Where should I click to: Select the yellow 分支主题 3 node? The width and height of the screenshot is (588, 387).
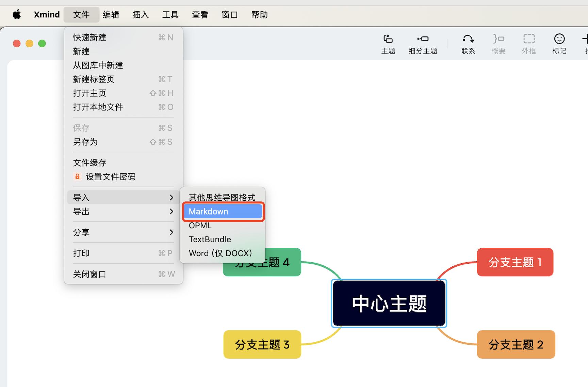pos(262,344)
